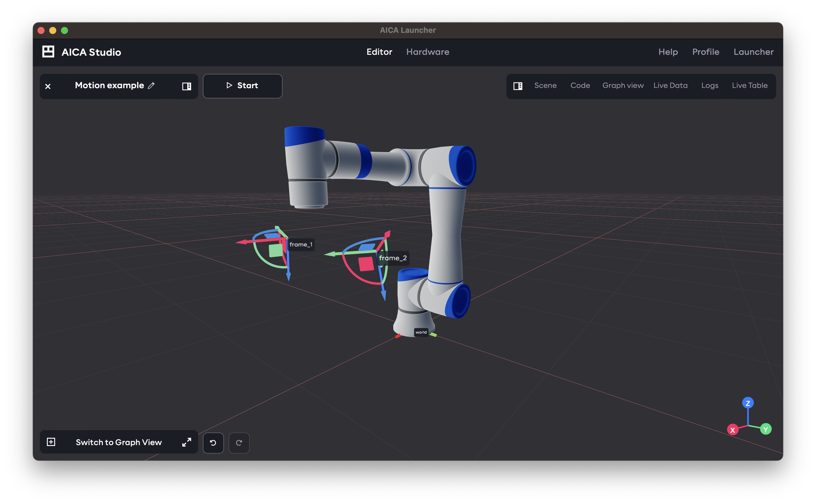Open the Live Table panel
The image size is (816, 504).
click(x=750, y=86)
